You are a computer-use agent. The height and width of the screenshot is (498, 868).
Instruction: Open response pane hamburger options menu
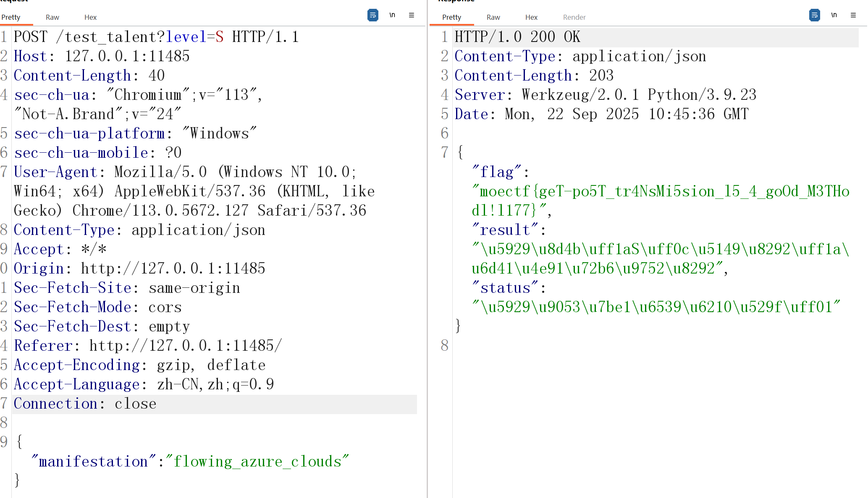point(853,16)
